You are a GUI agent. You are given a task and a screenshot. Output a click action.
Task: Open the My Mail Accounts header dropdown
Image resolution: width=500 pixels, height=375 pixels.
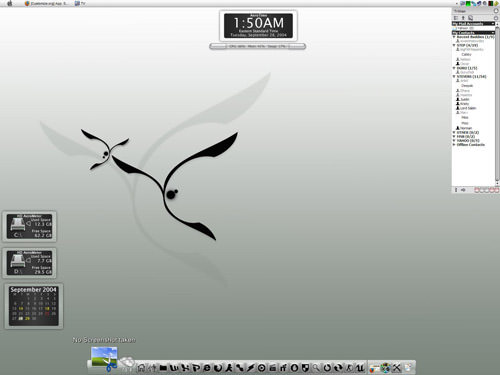pos(473,24)
